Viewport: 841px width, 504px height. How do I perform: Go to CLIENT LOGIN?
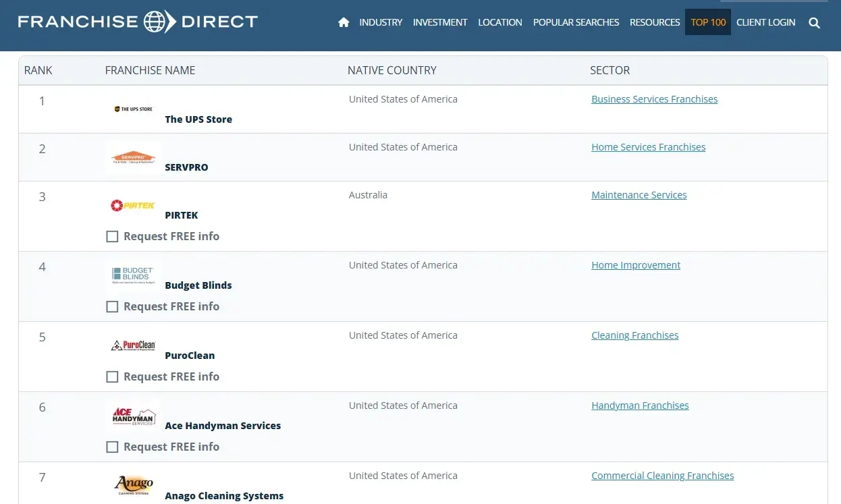(x=765, y=22)
